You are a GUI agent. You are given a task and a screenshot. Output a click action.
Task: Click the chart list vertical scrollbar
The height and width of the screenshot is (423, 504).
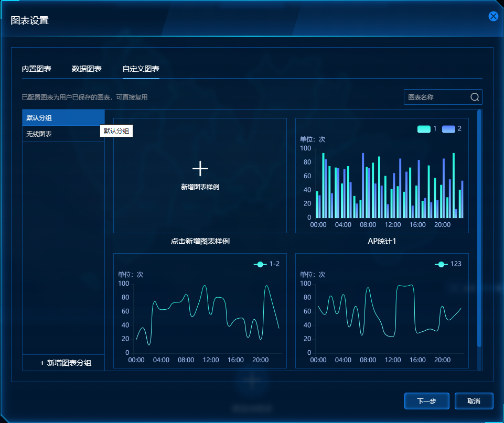[x=479, y=228]
